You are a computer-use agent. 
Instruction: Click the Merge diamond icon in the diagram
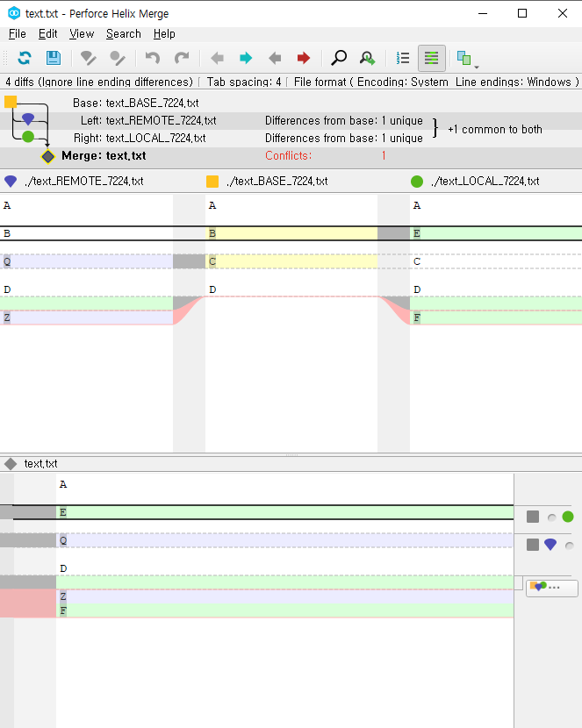[48, 156]
